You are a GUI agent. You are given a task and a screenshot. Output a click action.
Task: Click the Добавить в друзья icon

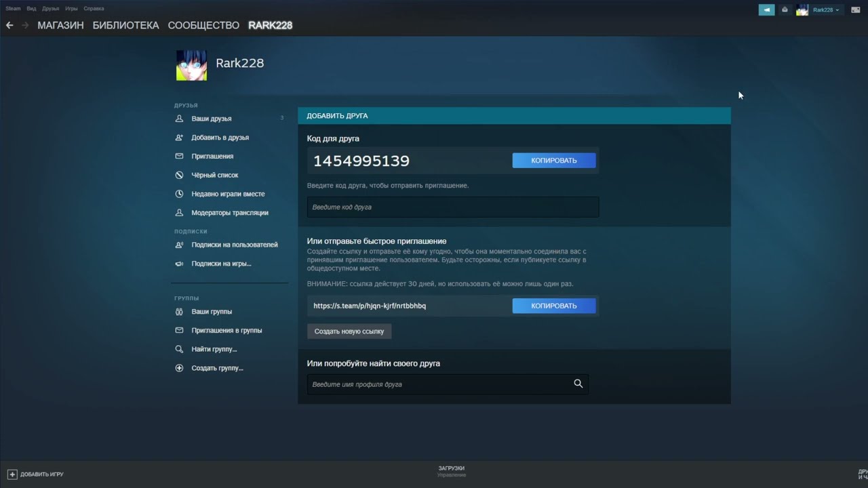pos(179,138)
